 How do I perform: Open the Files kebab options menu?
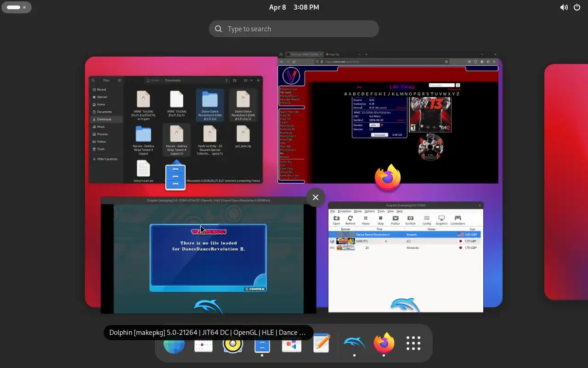click(226, 80)
